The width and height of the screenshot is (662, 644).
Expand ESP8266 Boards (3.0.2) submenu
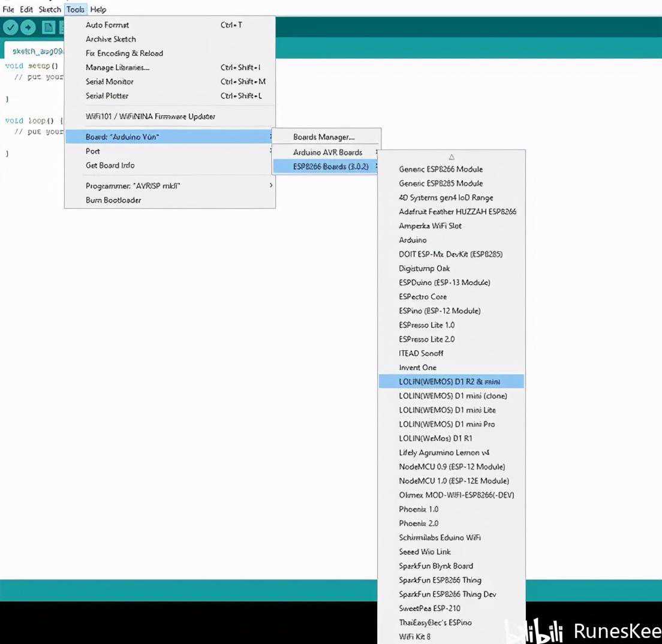[326, 166]
